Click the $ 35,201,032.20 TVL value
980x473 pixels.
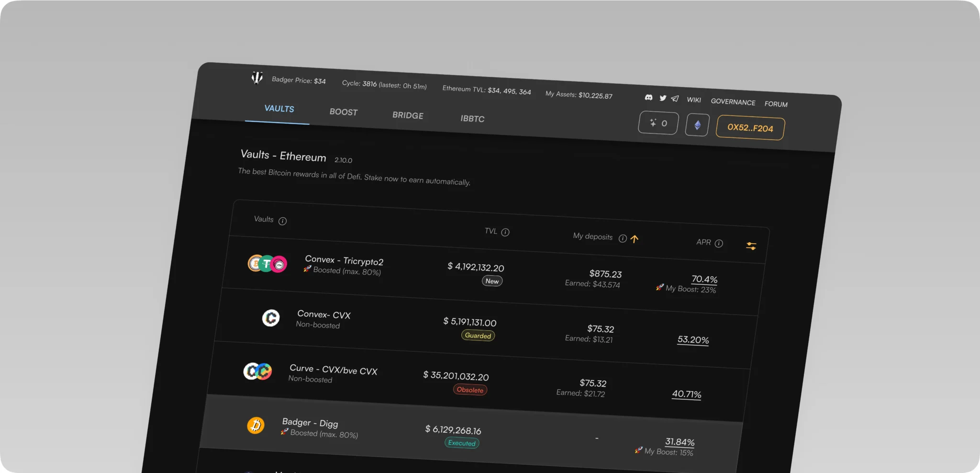456,376
